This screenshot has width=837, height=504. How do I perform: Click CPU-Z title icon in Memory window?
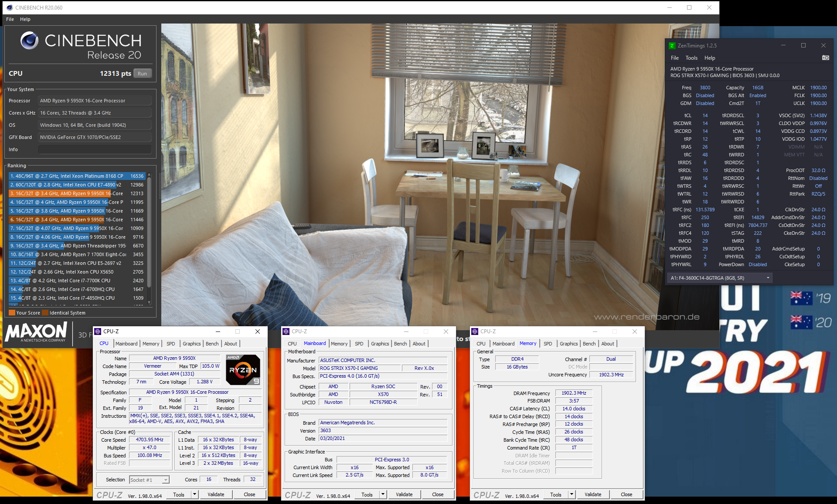coord(475,331)
